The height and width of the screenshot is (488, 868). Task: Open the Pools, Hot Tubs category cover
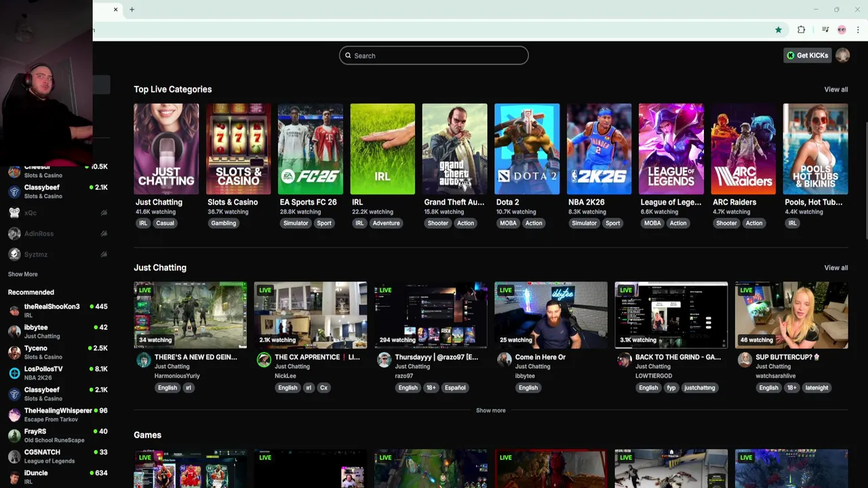point(815,149)
